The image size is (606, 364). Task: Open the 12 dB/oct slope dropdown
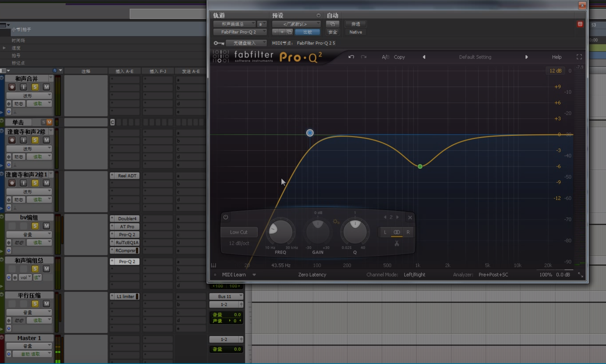239,243
